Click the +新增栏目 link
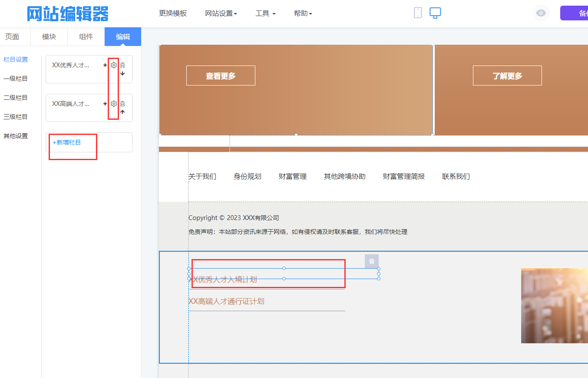This screenshot has width=588, height=378. click(x=67, y=142)
